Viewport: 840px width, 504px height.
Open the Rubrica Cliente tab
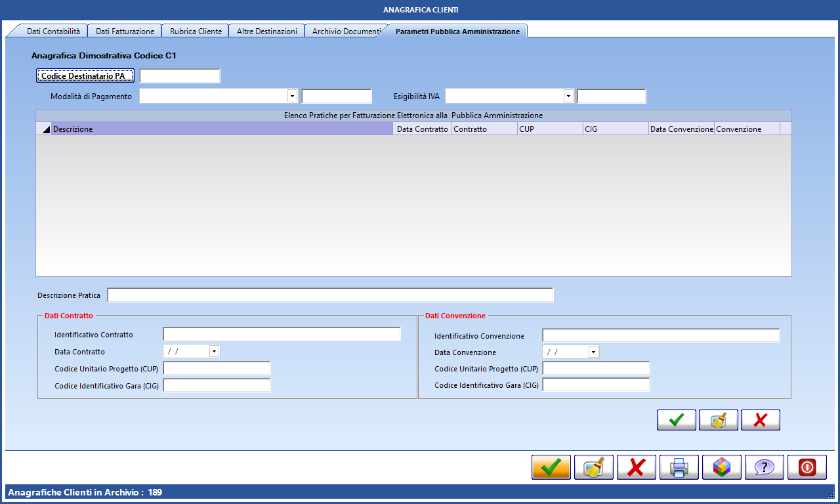(196, 31)
